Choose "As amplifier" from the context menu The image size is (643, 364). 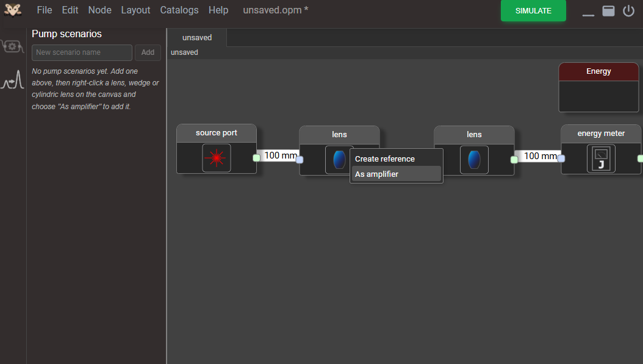(396, 174)
